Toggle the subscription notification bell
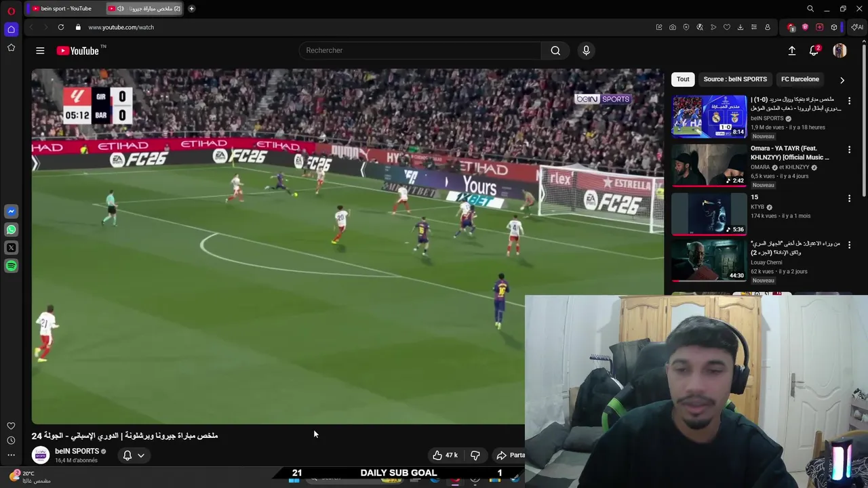The width and height of the screenshot is (868, 488). pos(127,455)
